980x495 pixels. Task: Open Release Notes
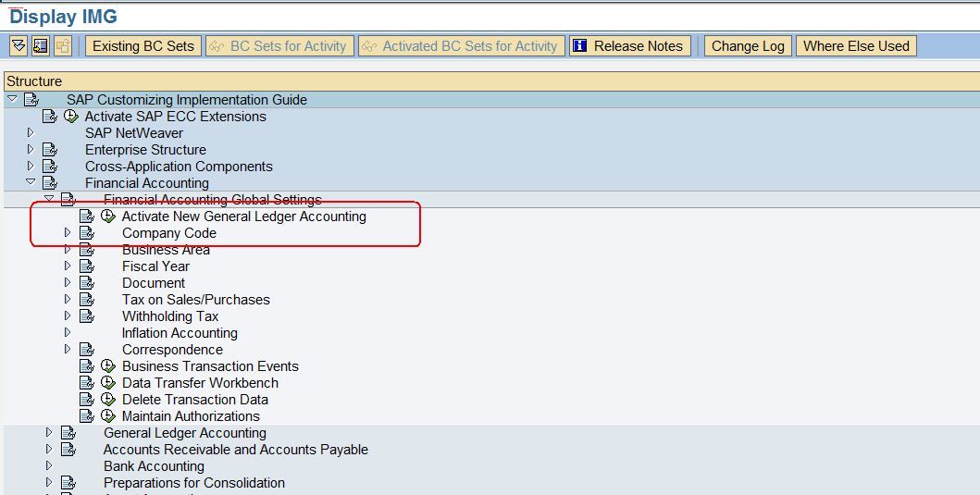[630, 46]
